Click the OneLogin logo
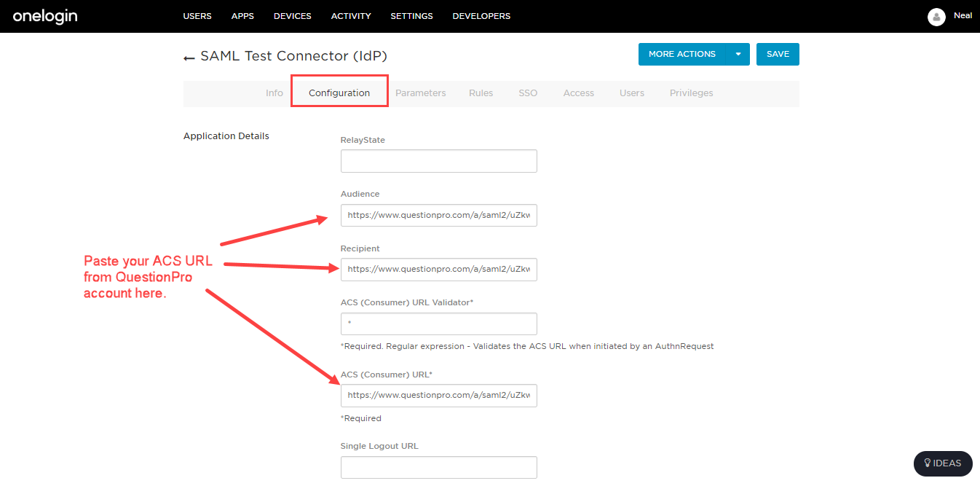Viewport: 980px width, 486px height. (45, 16)
